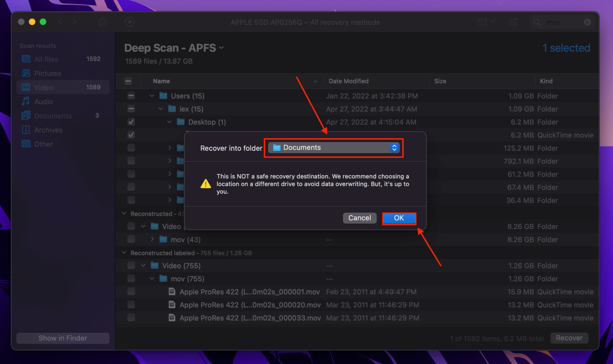Image resolution: width=613 pixels, height=364 pixels.
Task: Uncheck the Desktop (1) folder checkbox
Action: [131, 122]
